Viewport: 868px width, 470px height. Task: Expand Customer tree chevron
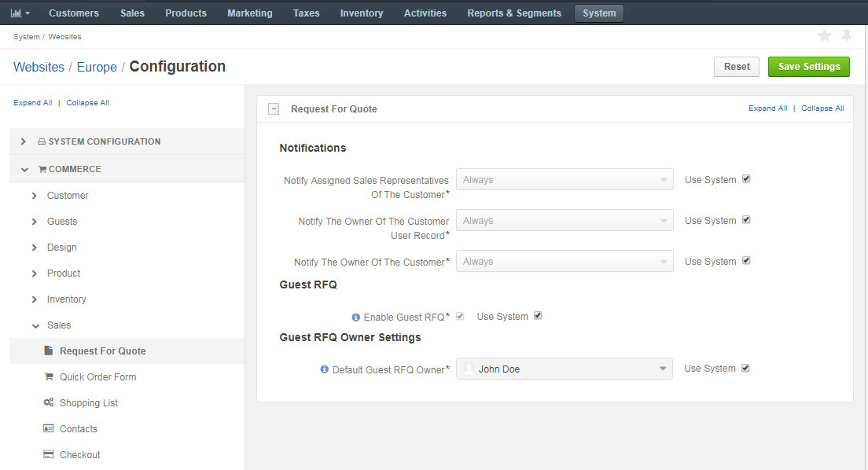(x=35, y=196)
